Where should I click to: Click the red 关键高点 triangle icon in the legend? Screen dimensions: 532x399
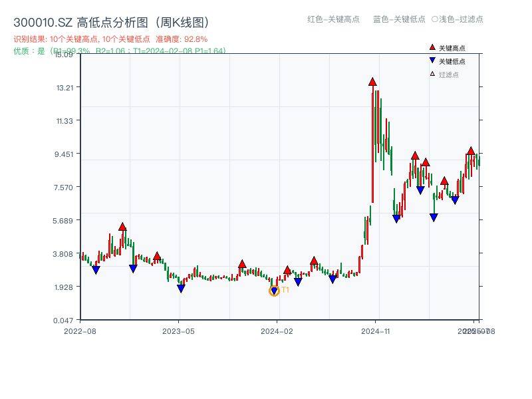tap(433, 47)
